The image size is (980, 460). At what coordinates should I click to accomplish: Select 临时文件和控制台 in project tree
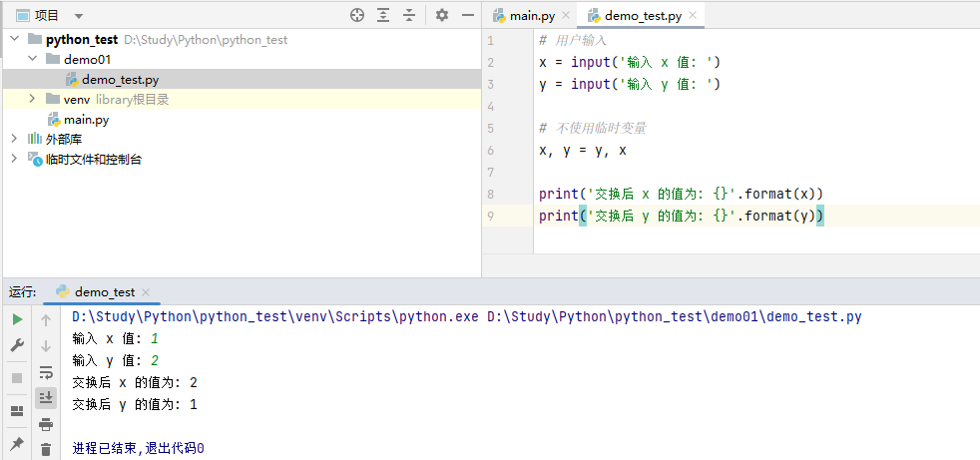tap(94, 160)
